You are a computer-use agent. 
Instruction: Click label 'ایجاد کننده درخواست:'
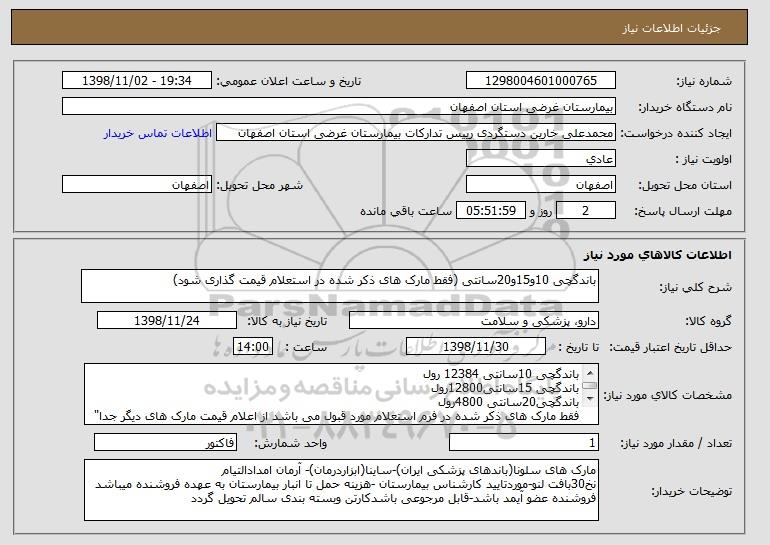676,134
